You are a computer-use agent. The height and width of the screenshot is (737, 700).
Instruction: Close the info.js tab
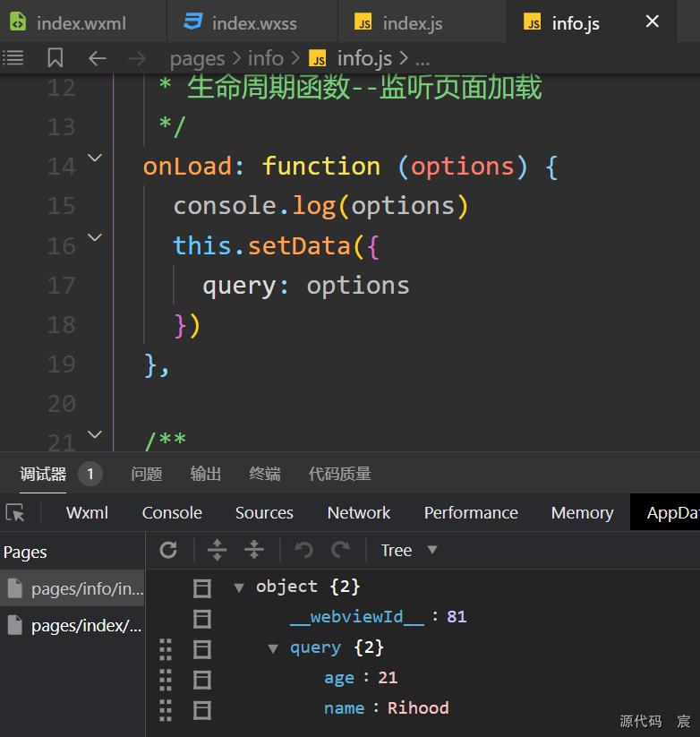click(x=652, y=21)
